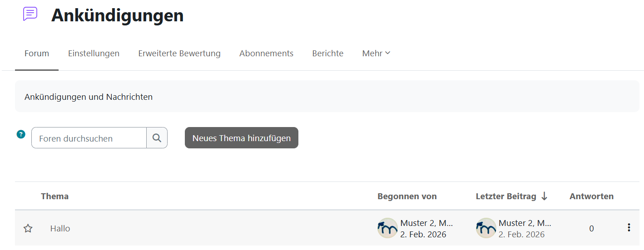Screen dimensions: 644x250
Task: Click the Begonnen von column header
Action: coord(407,196)
